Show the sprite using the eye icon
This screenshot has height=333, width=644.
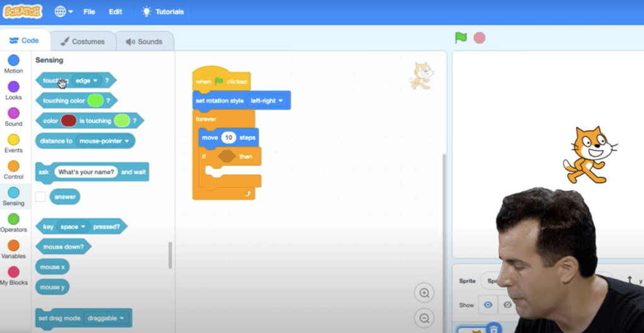[x=488, y=305]
